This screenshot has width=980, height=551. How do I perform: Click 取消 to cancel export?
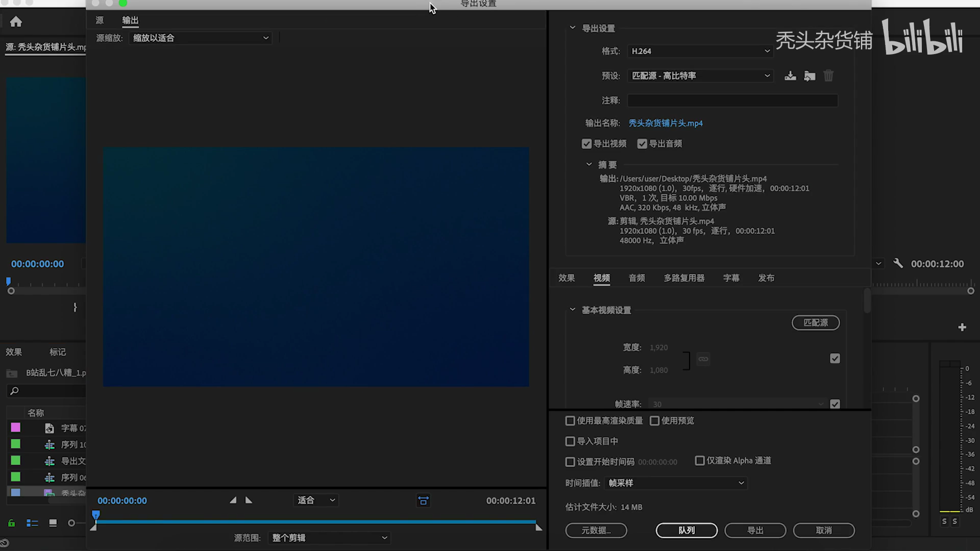(824, 531)
